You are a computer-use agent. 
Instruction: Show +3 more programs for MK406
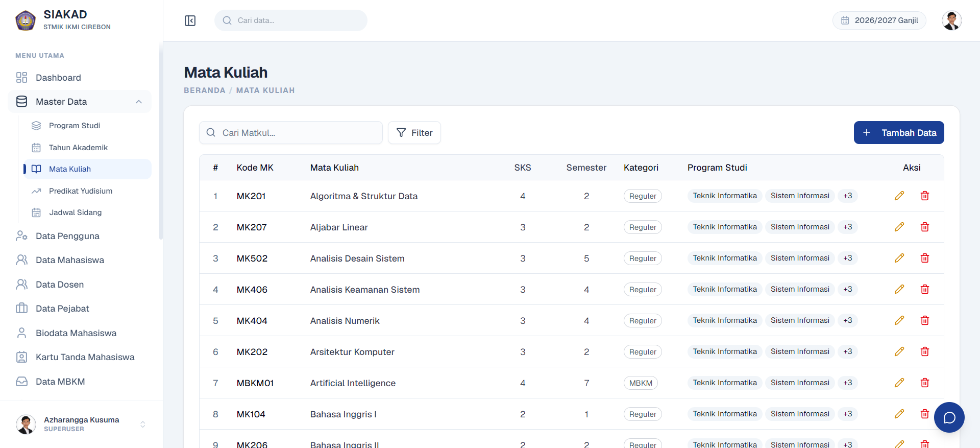[x=848, y=289]
